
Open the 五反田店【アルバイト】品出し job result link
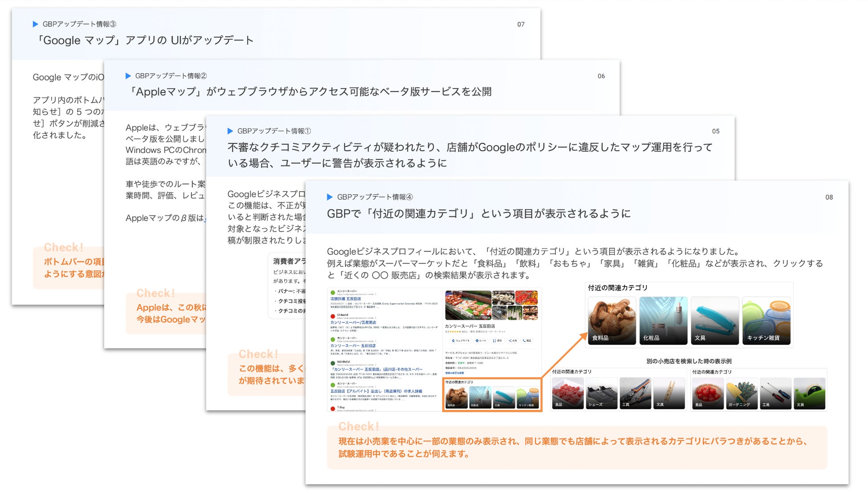376,391
